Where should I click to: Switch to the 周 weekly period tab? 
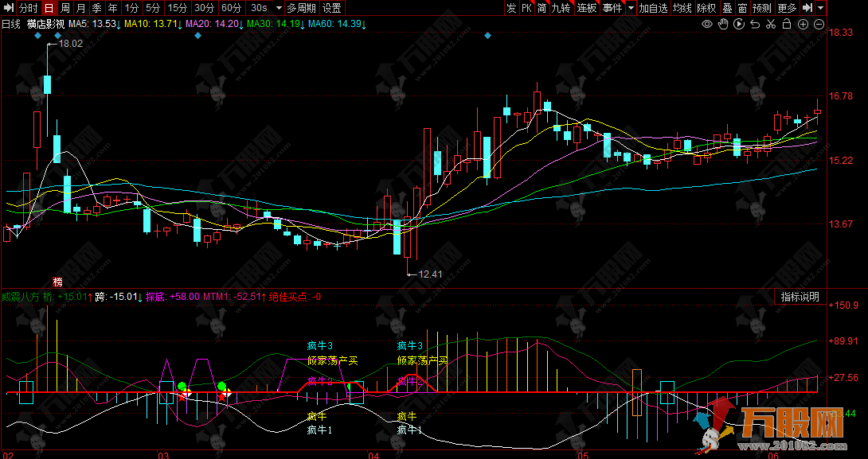pyautogui.click(x=65, y=8)
